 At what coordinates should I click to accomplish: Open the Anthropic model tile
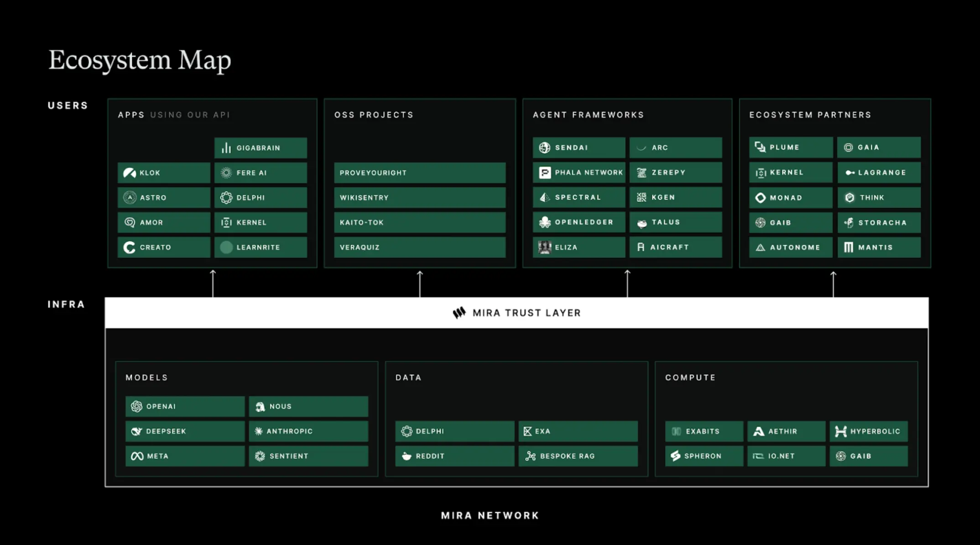pyautogui.click(x=308, y=431)
